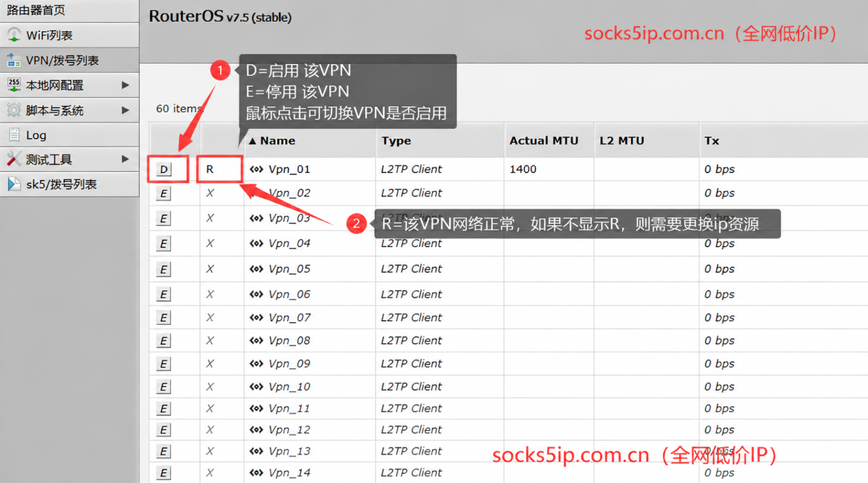
Task: Click interface icon beside Vpn_08
Action: pyautogui.click(x=257, y=341)
